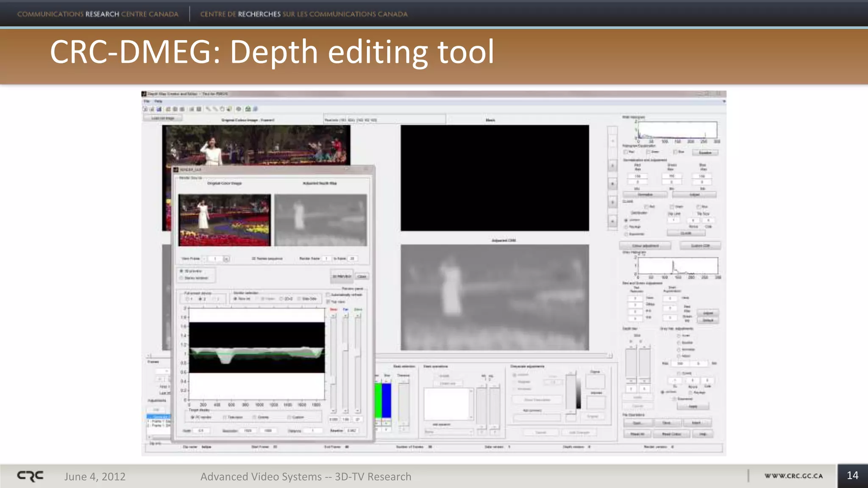Click the Reset Colour button
Screen dimensions: 868x488
671,434
